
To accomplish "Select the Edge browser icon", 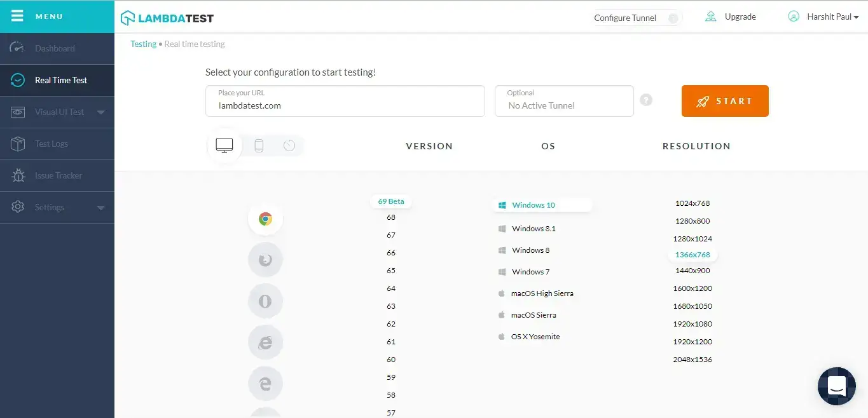I will (x=265, y=384).
